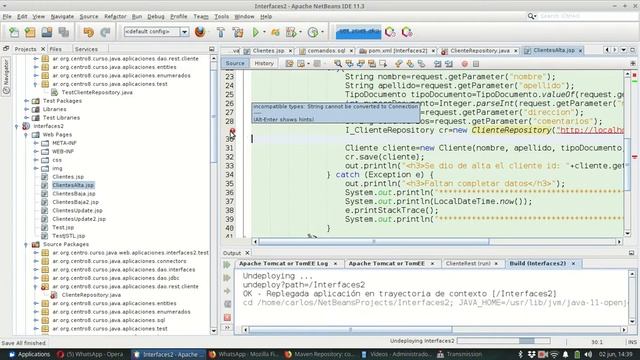Toggle Source view in editor
The image size is (640, 360).
pyautogui.click(x=235, y=63)
